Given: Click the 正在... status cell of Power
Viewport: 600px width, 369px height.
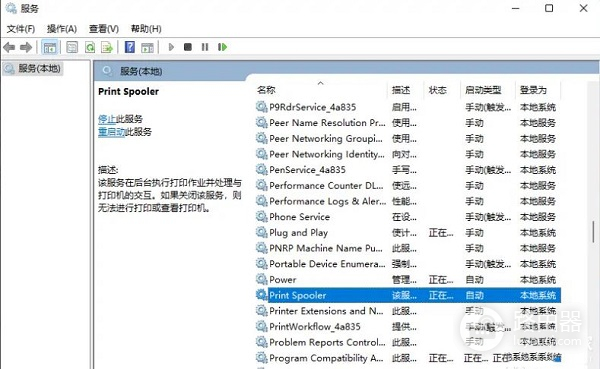Looking at the screenshot, I should tap(441, 280).
